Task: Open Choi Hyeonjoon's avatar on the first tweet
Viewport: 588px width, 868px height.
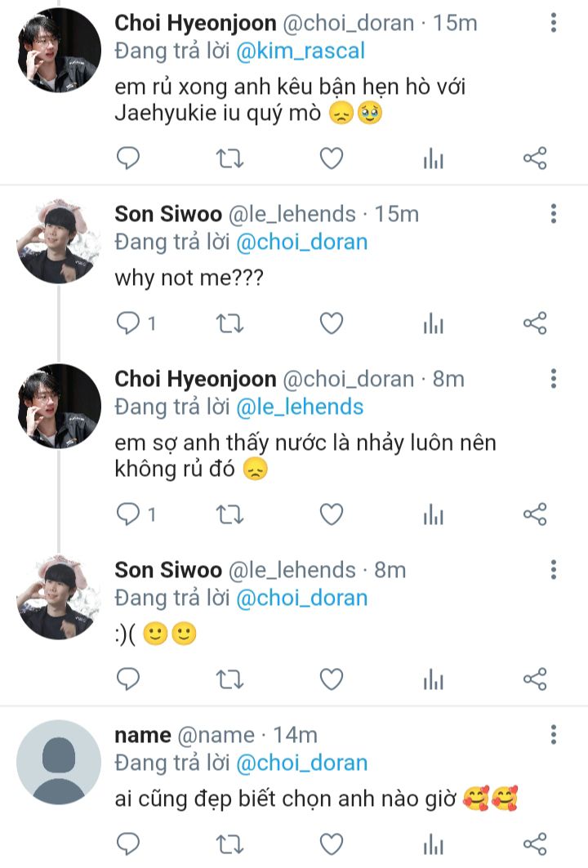Action: (x=58, y=52)
